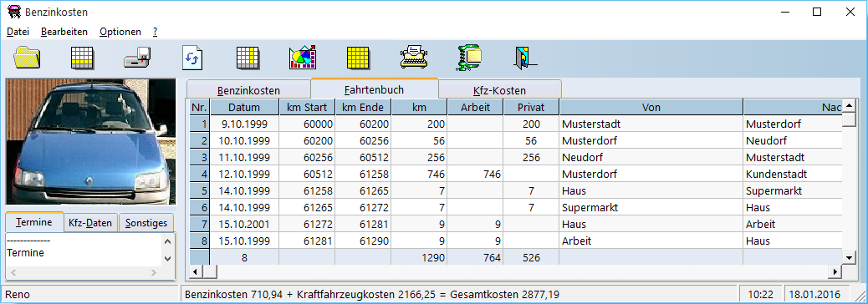Click the Von cell Neudorf in row 3
Viewport: 868px width, 304px height.
coord(651,158)
